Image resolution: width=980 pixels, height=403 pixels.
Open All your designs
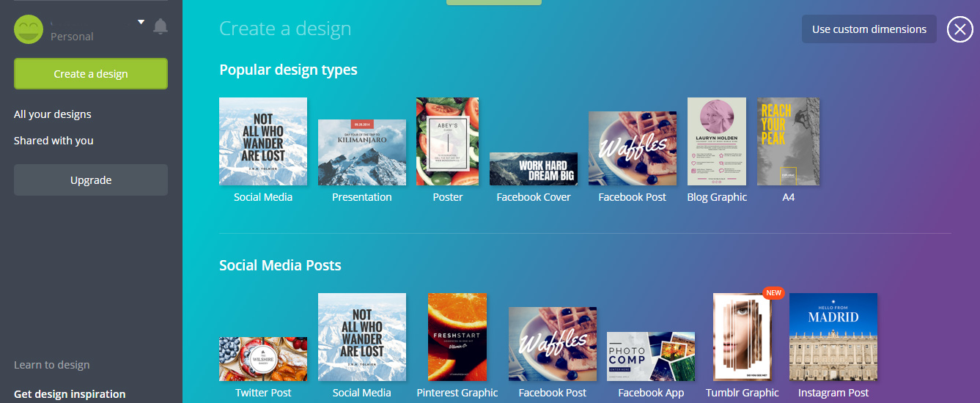tap(53, 114)
